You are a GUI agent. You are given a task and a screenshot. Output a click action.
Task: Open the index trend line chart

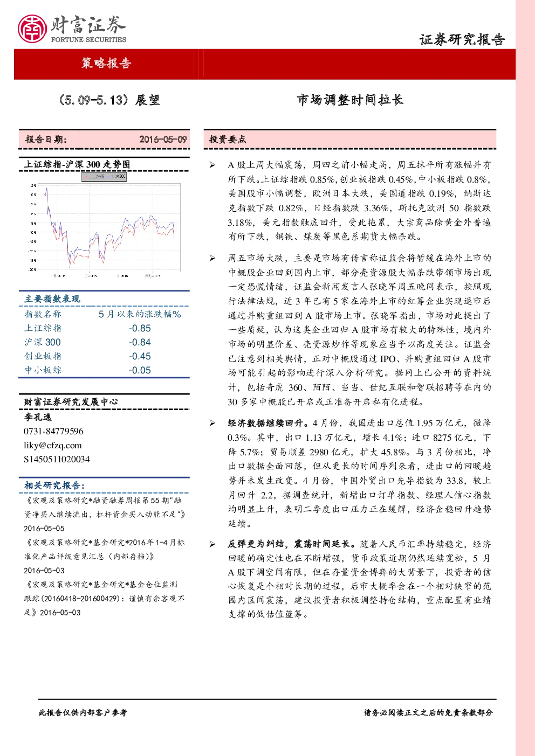[x=104, y=227]
